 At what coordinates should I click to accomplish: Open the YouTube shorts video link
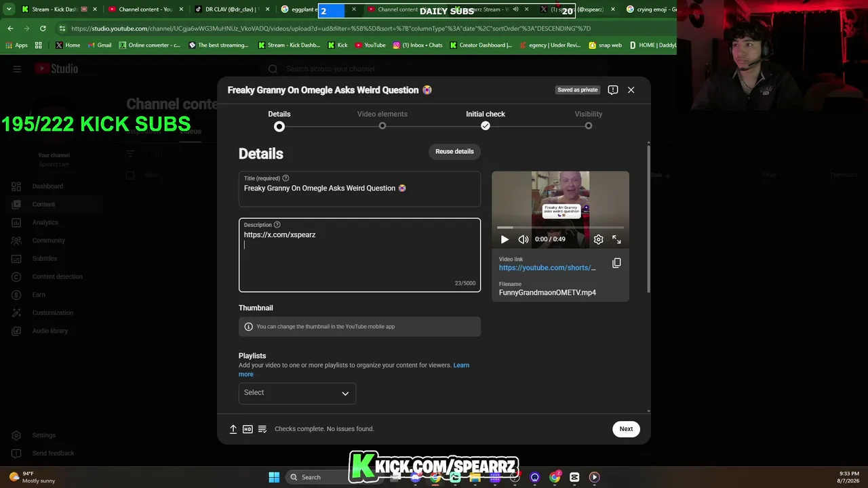pos(547,268)
